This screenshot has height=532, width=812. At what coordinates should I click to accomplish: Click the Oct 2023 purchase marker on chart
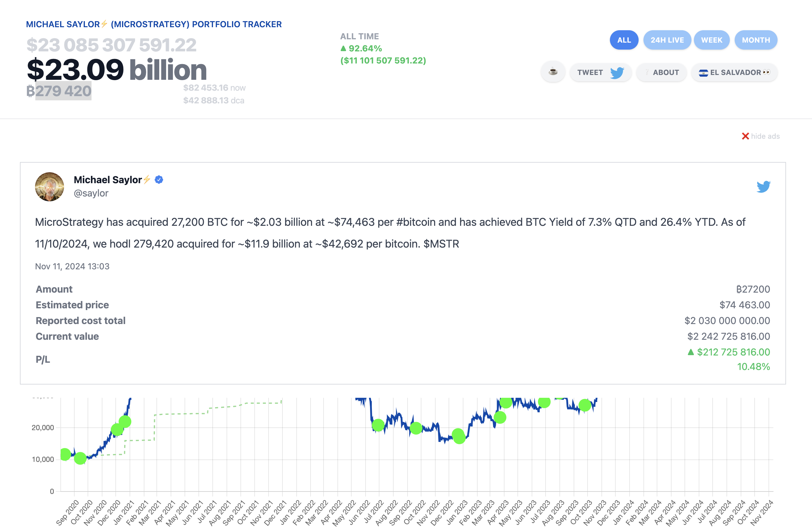[x=585, y=405]
